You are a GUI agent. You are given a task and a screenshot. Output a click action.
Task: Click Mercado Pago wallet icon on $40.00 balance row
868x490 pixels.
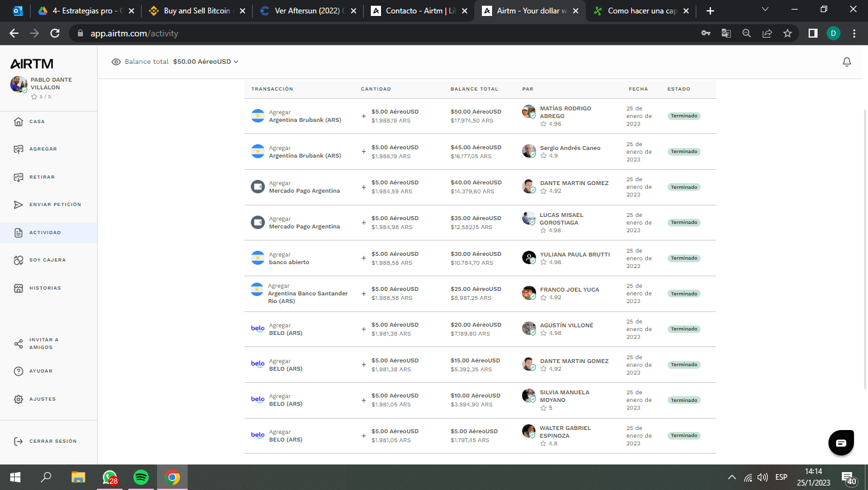(258, 187)
